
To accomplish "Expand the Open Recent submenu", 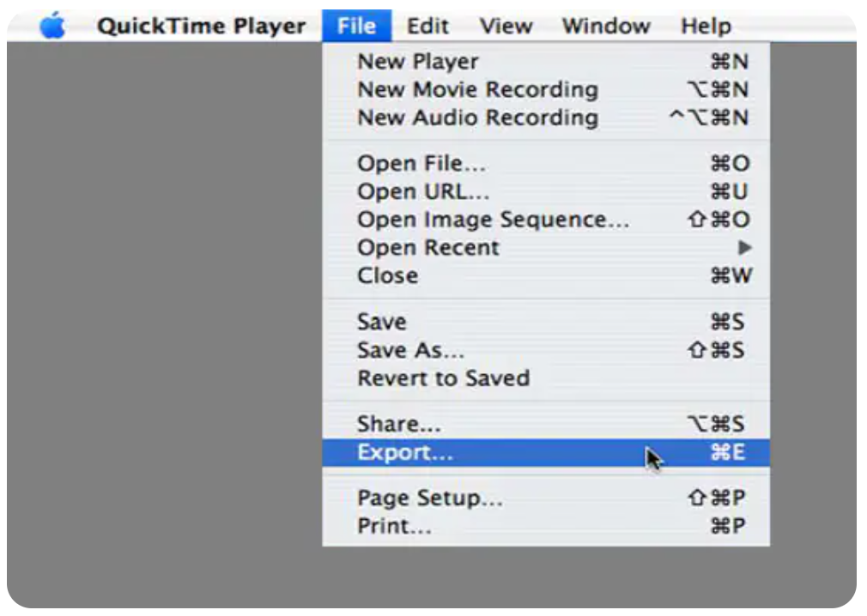I will tap(546, 248).
